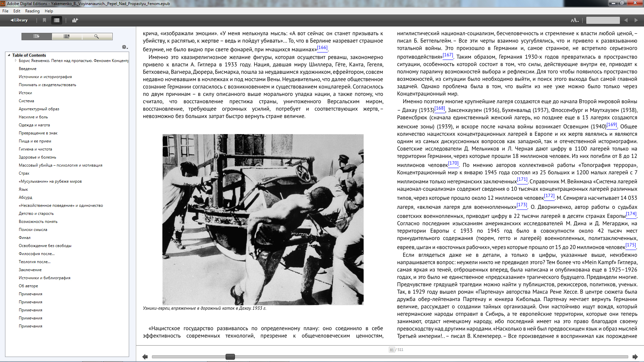The height and width of the screenshot is (362, 644).
Task: Open Массовый убийца chapter
Action: click(61, 165)
